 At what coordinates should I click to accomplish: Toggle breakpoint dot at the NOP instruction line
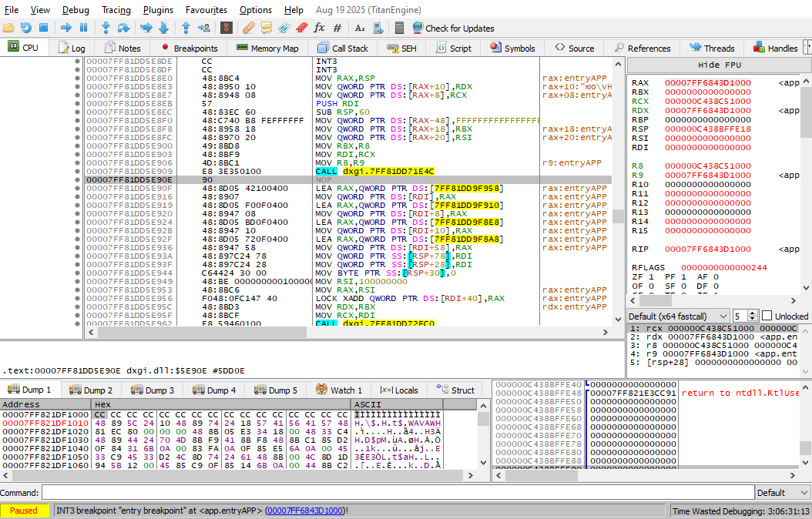coord(77,179)
